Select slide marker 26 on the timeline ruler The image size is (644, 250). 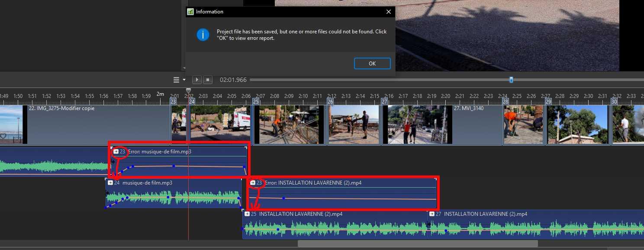(330, 101)
